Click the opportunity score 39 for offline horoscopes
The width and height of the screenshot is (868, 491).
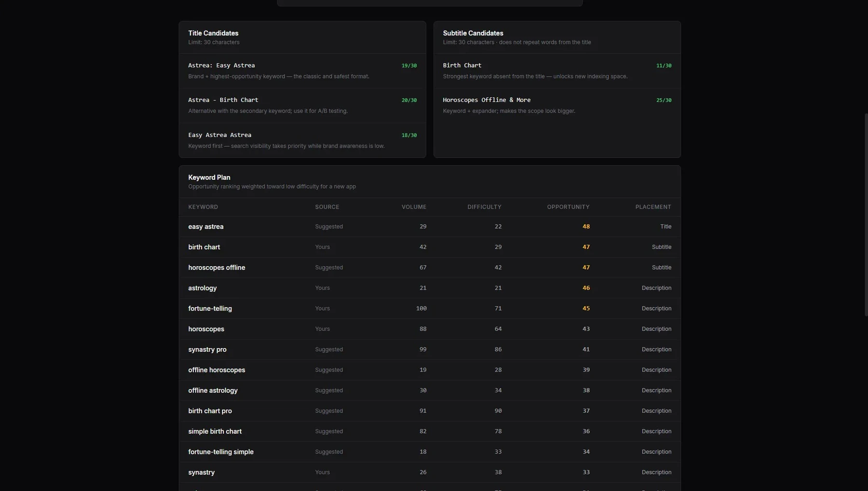[x=586, y=370]
